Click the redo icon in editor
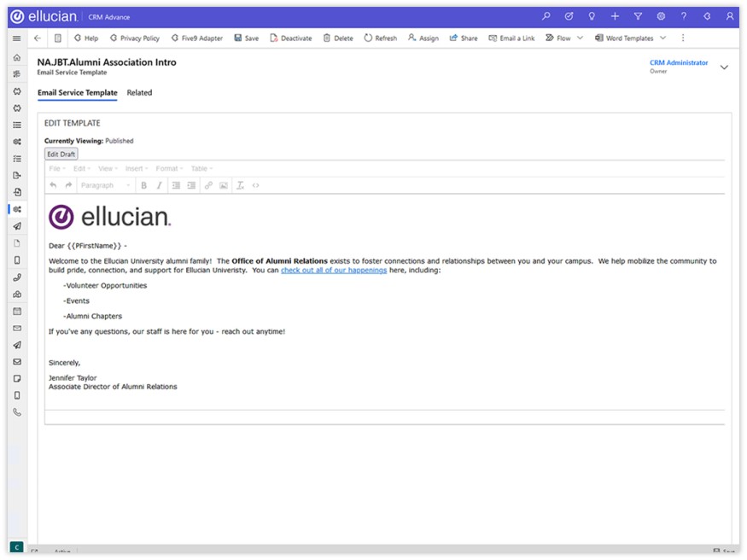The width and height of the screenshot is (747, 560). (68, 185)
